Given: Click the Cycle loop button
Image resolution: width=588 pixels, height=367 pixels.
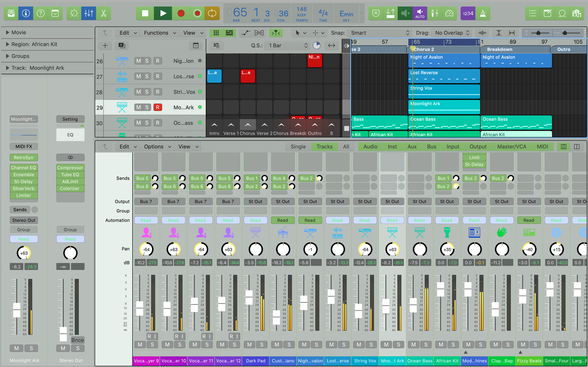Looking at the screenshot, I should [212, 13].
